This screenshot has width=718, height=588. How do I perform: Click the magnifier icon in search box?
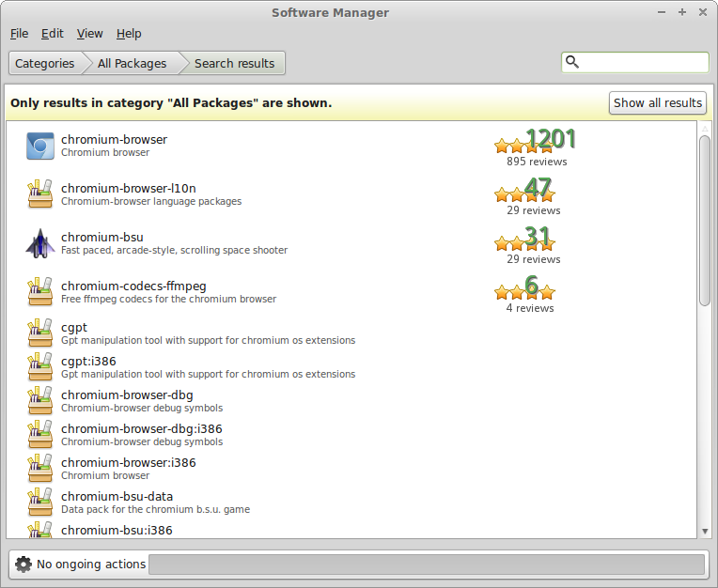pos(572,62)
